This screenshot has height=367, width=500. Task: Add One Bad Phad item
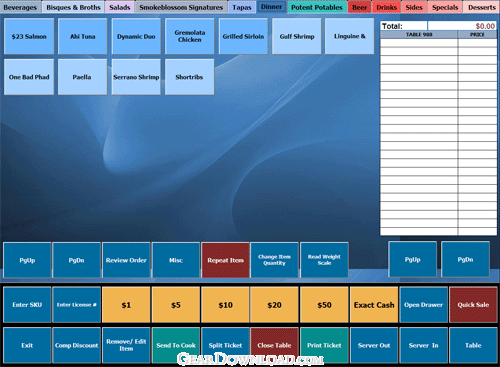(x=29, y=77)
